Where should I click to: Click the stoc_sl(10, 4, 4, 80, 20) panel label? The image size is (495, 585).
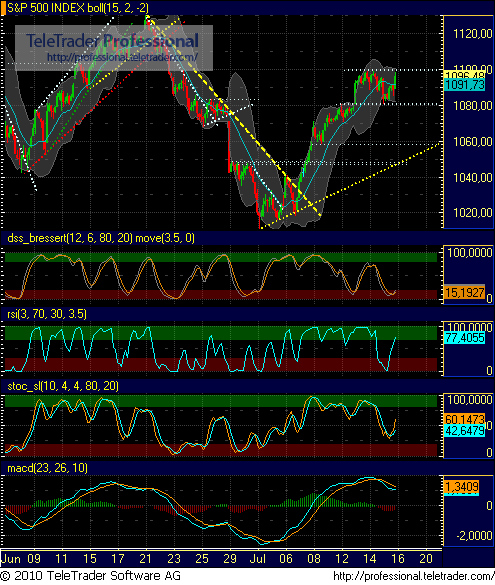coord(63,386)
